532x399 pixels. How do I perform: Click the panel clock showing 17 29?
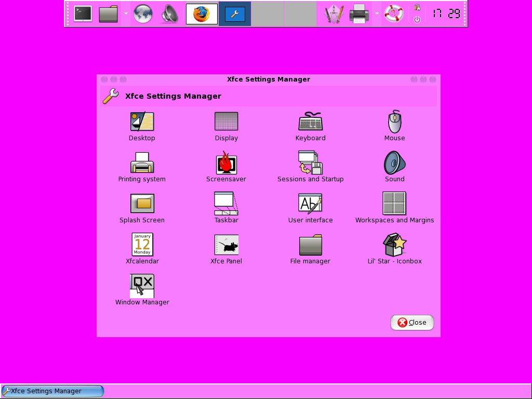tap(446, 14)
